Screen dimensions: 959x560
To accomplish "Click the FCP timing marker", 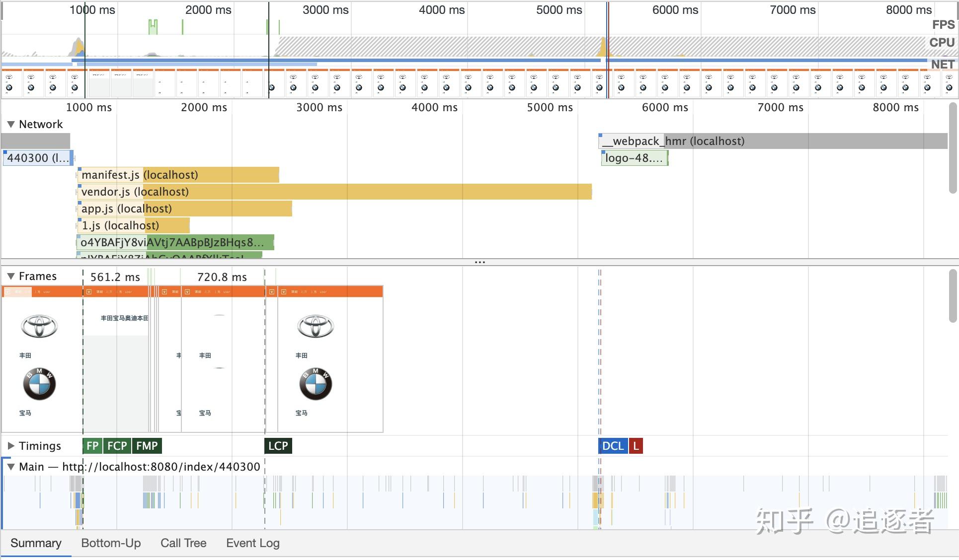I will point(117,446).
